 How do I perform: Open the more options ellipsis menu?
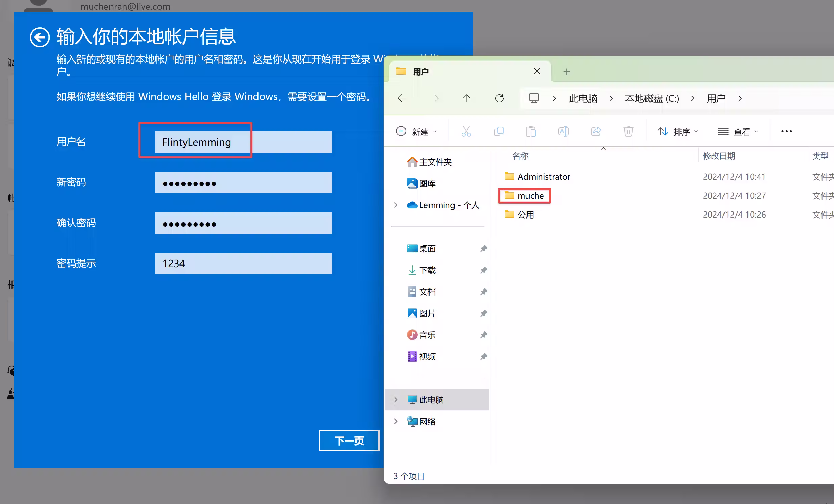tap(786, 132)
